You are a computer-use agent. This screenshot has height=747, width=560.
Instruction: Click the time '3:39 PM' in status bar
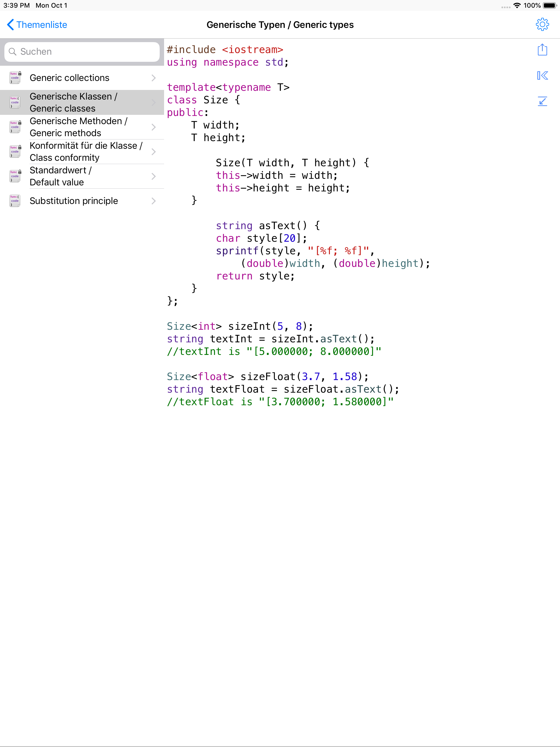[x=17, y=5]
